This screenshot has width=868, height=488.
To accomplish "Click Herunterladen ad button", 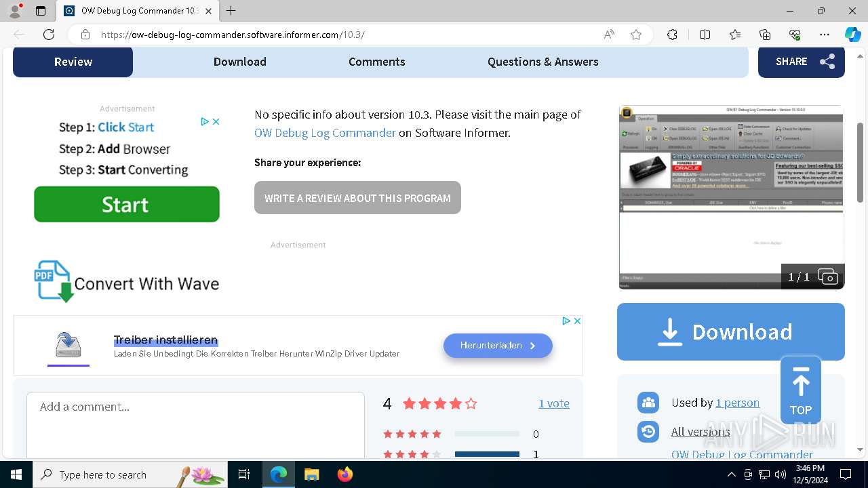I will click(x=498, y=346).
